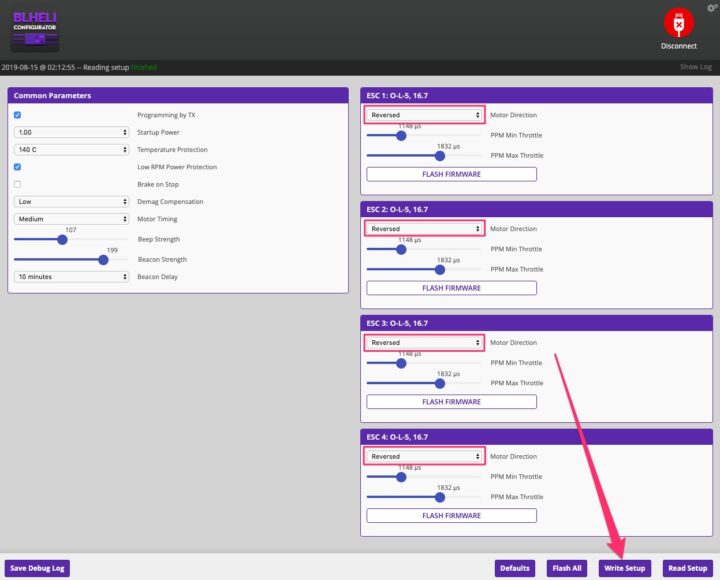Show Log link in status bar

point(695,67)
